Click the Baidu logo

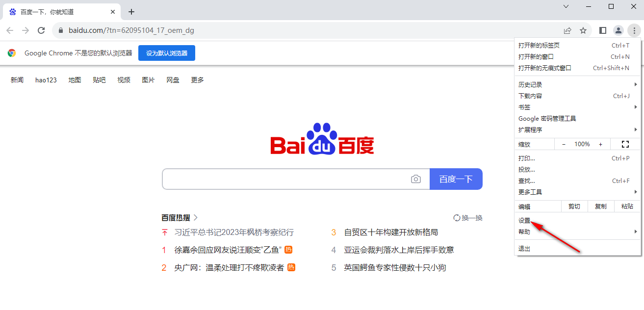tap(322, 139)
